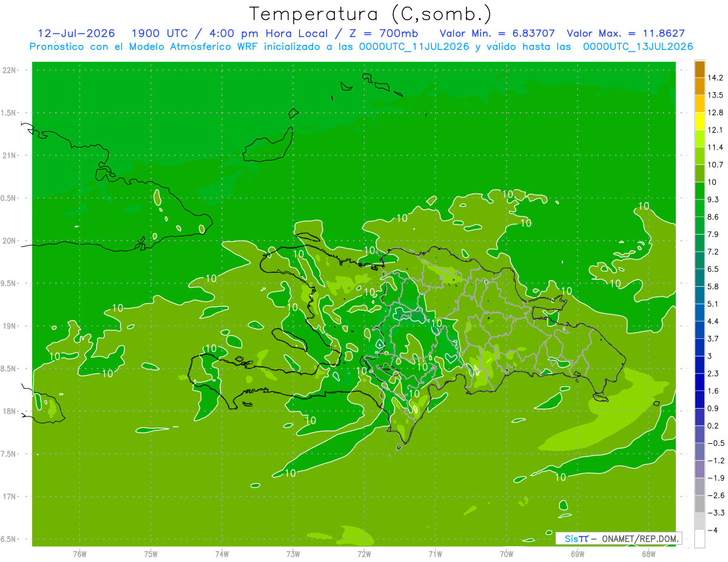Click the '6.5' color scale value
Viewport: 728px width, 562px height.
[x=713, y=269]
